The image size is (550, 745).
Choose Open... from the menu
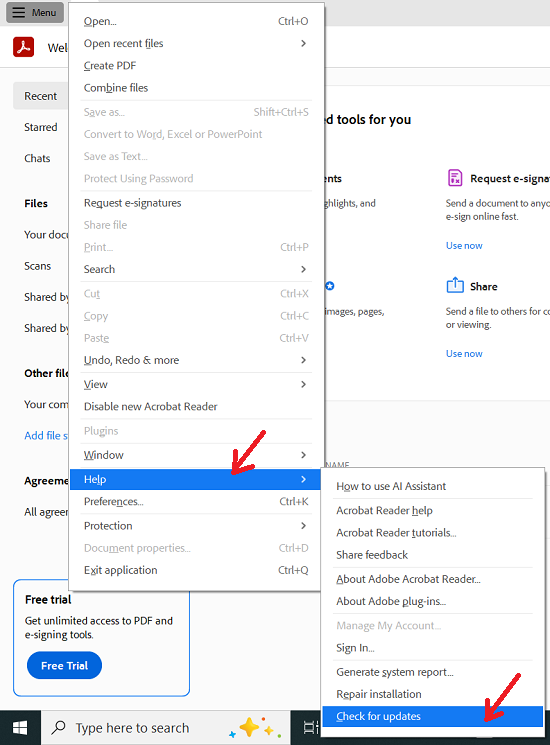pyautogui.click(x=196, y=21)
